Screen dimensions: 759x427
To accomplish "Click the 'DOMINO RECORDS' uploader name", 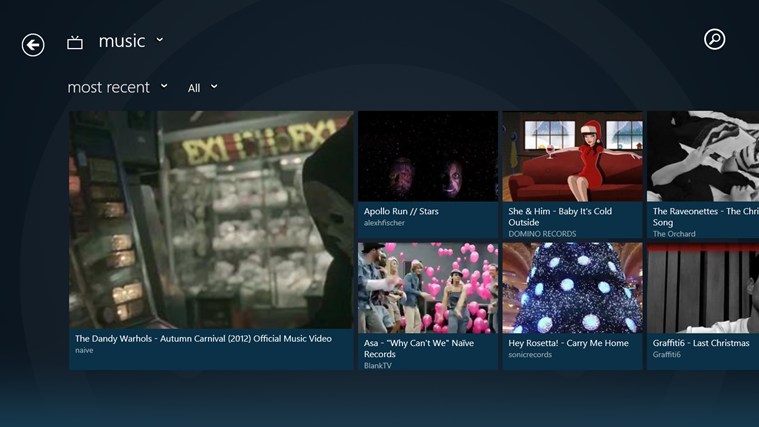I will [542, 234].
